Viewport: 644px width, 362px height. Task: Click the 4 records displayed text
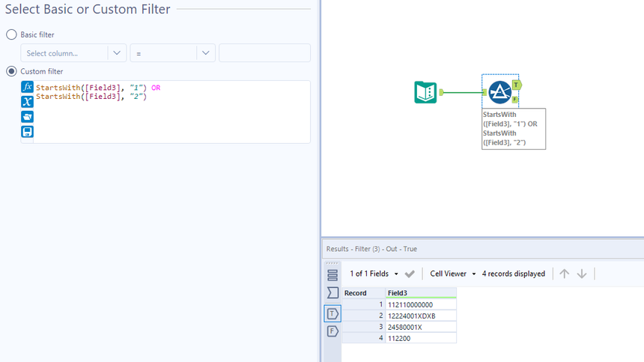514,274
